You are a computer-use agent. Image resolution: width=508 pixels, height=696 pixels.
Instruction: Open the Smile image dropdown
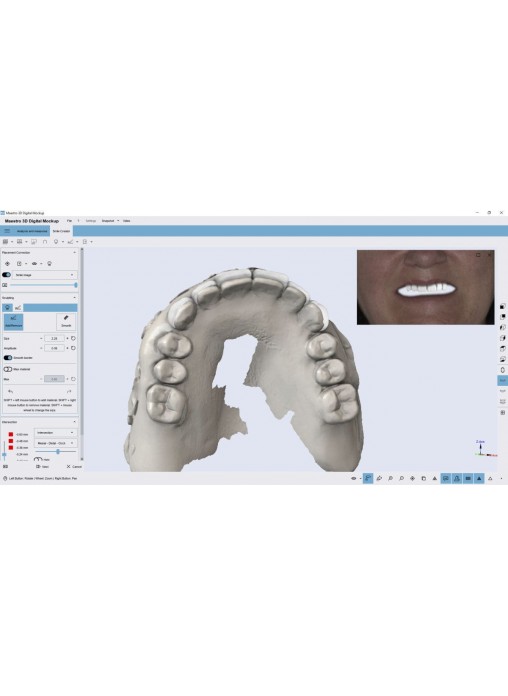click(x=44, y=275)
